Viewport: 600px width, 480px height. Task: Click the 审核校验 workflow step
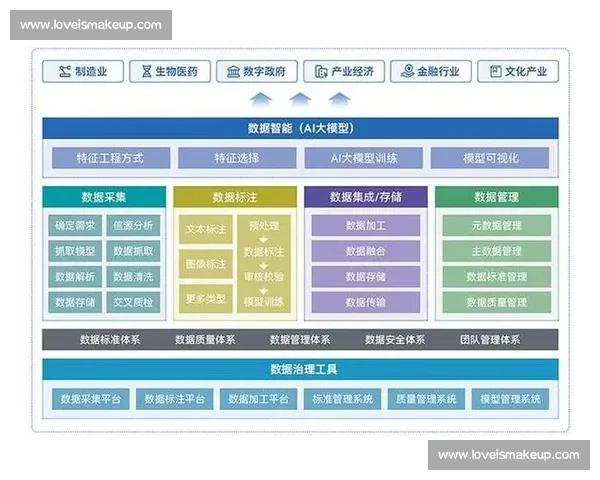pyautogui.click(x=264, y=276)
